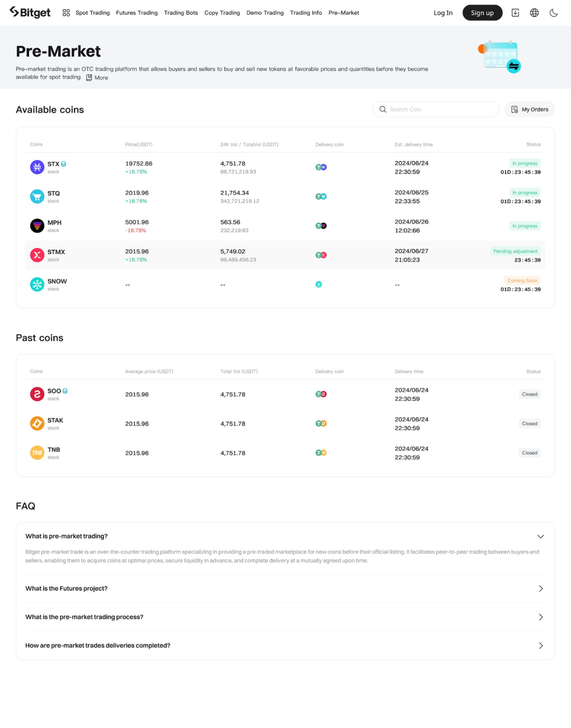
Task: Open the Copy Trading menu
Action: pyautogui.click(x=222, y=13)
